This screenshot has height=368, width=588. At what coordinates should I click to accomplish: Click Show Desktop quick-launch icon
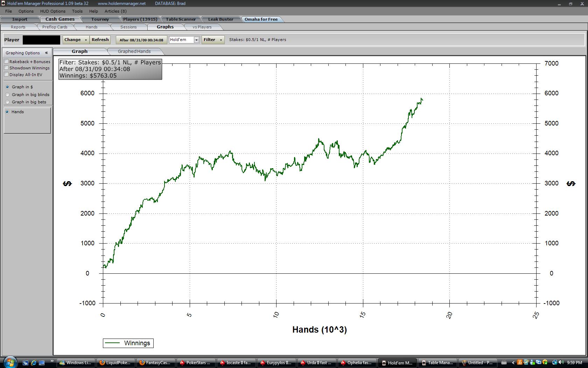[x=42, y=363]
